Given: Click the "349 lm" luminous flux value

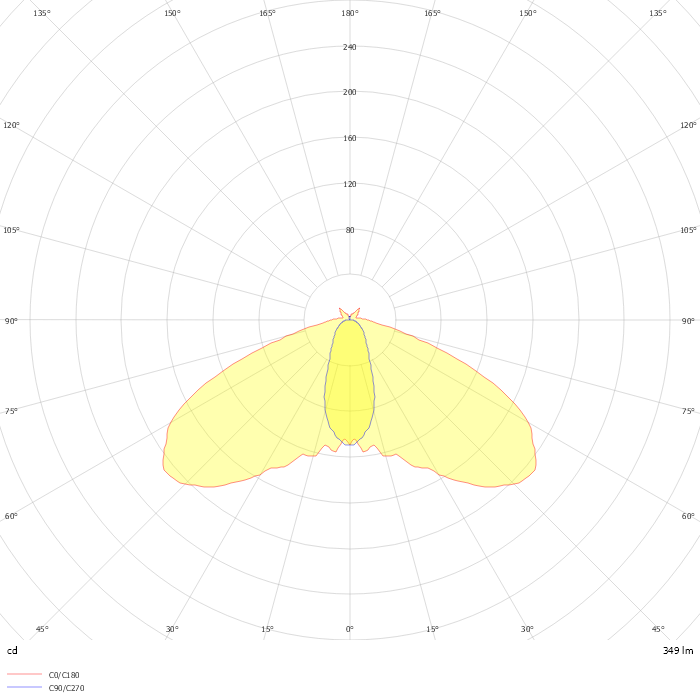Looking at the screenshot, I should pos(678,650).
